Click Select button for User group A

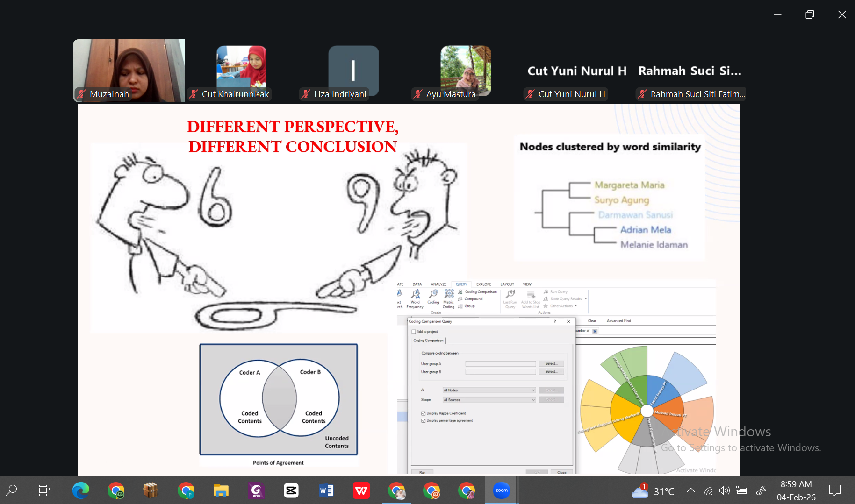click(551, 363)
